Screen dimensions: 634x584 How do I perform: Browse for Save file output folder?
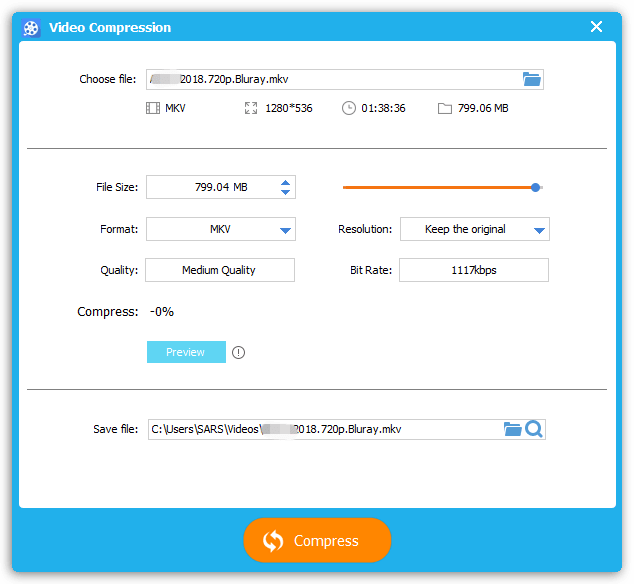point(512,429)
